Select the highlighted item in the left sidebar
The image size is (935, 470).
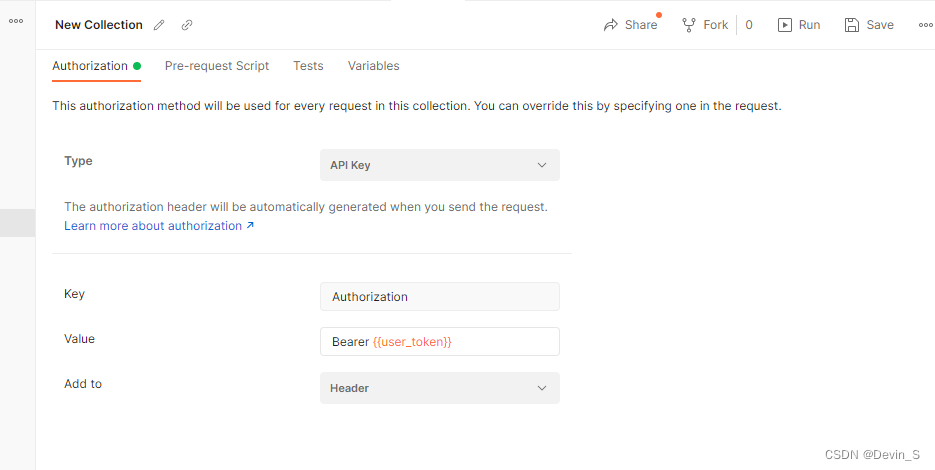[17, 223]
